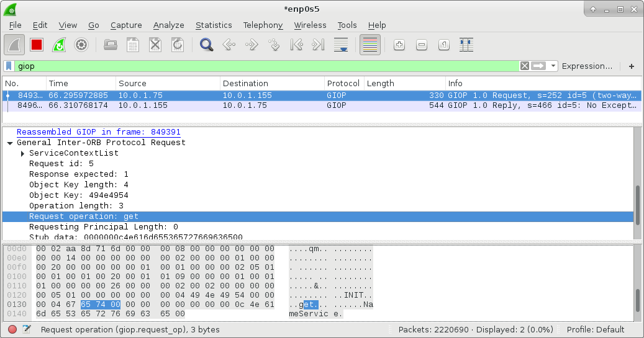Sort by Info column header
Image resolution: width=644 pixels, height=338 pixels.
point(543,83)
